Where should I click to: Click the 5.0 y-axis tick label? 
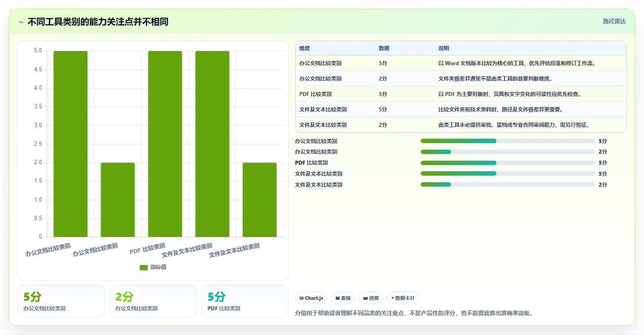(38, 51)
